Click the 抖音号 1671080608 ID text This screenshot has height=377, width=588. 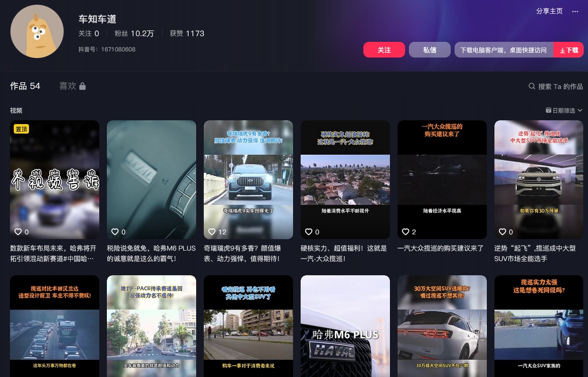(x=107, y=49)
